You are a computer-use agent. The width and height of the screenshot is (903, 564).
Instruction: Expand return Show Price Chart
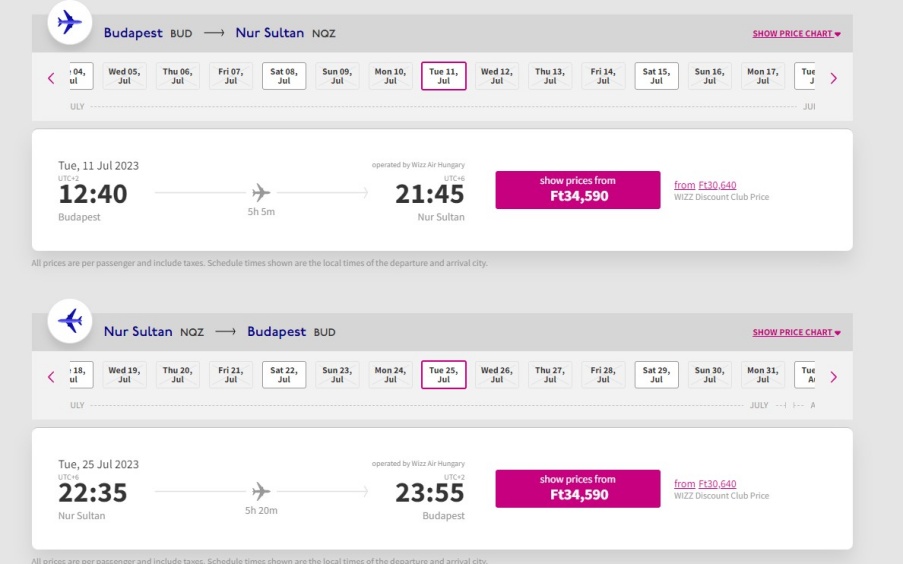pos(796,332)
